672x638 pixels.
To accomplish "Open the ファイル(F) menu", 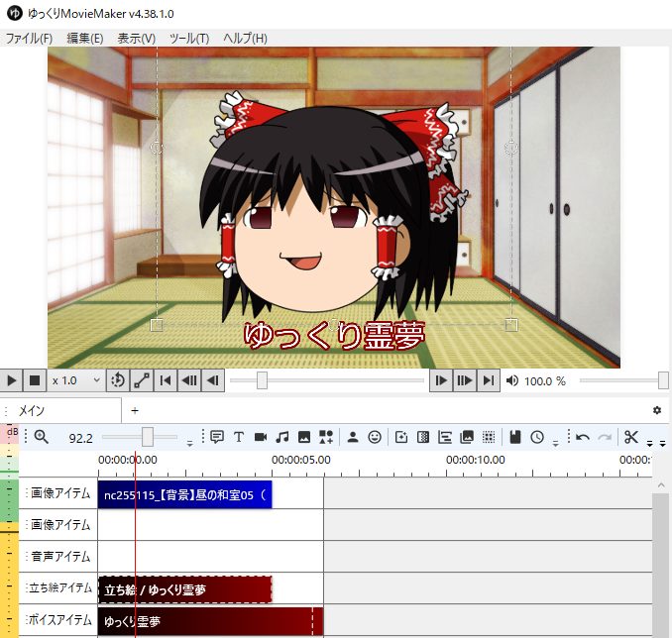I will 29,39.
